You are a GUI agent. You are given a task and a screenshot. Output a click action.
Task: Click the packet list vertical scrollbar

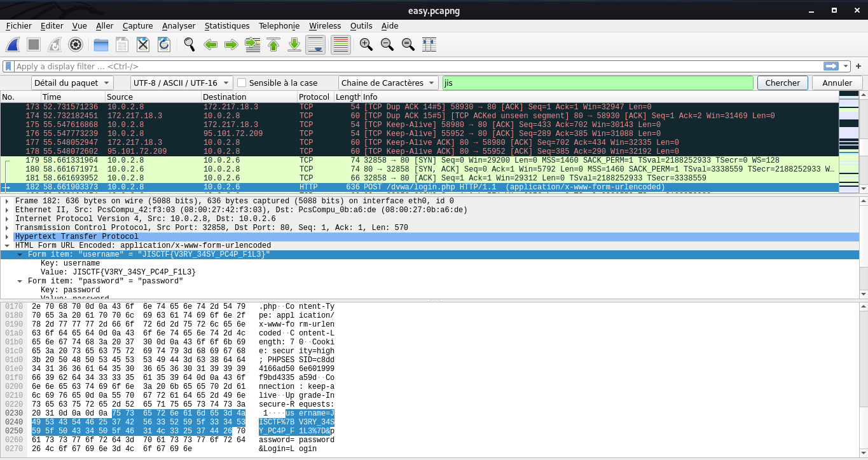[863, 141]
